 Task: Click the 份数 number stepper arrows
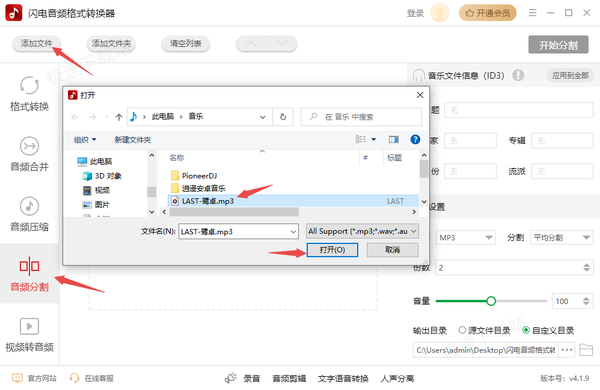coord(586,268)
